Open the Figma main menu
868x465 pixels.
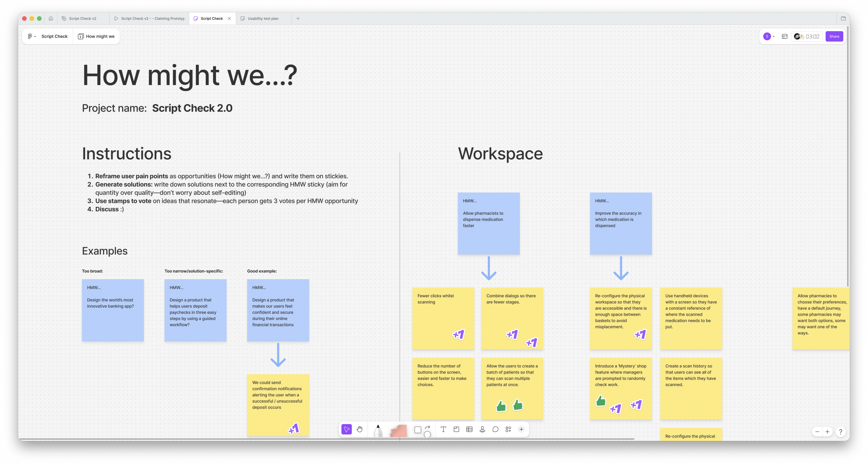[32, 36]
